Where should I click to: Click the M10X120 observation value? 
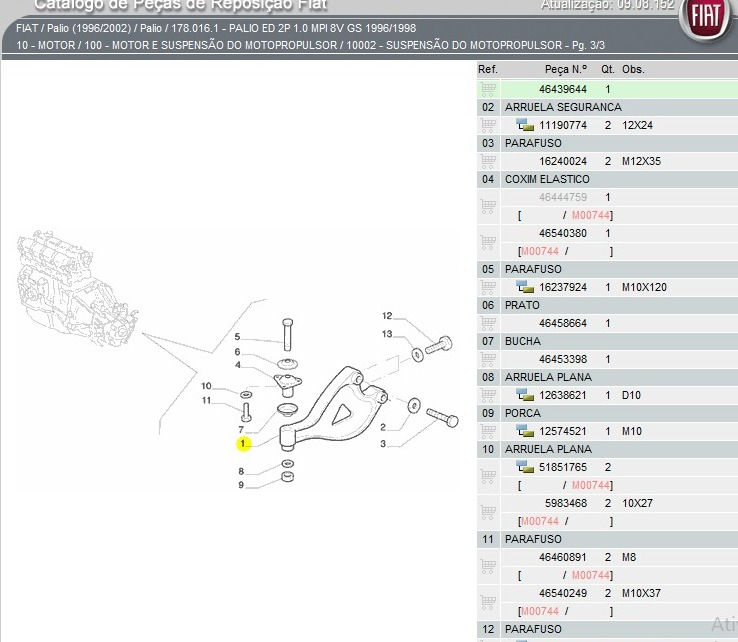coord(644,287)
